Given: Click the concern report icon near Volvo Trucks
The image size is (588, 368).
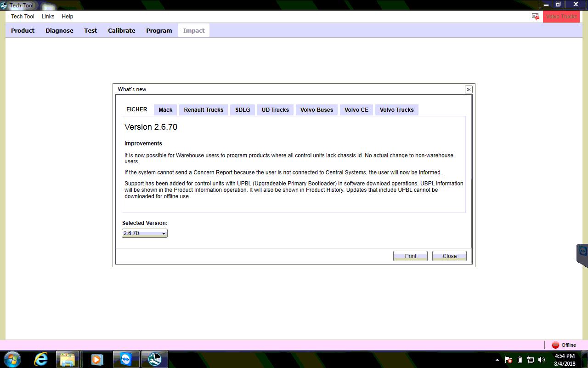Looking at the screenshot, I should pyautogui.click(x=535, y=17).
